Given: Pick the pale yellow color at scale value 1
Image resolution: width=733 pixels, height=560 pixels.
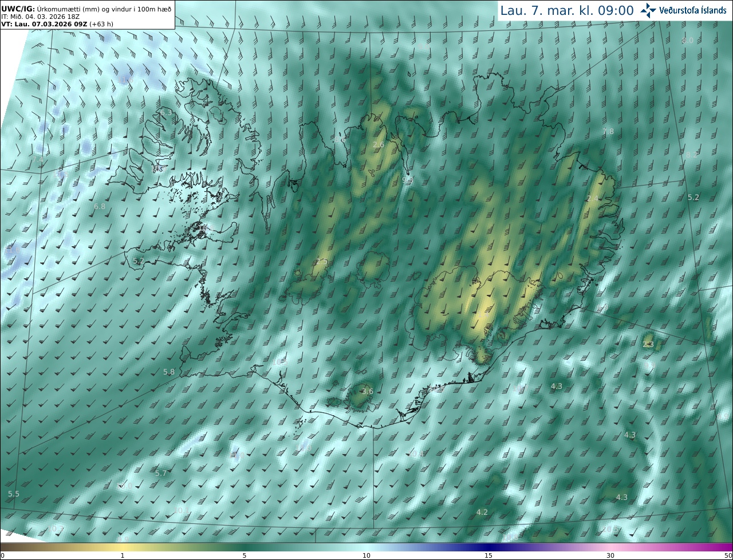Looking at the screenshot, I should tap(123, 547).
